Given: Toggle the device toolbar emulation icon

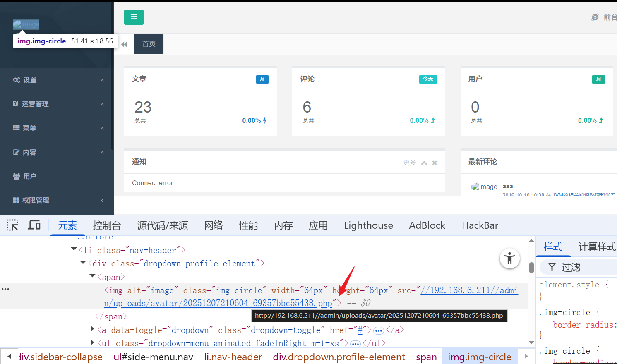Looking at the screenshot, I should pos(34,225).
